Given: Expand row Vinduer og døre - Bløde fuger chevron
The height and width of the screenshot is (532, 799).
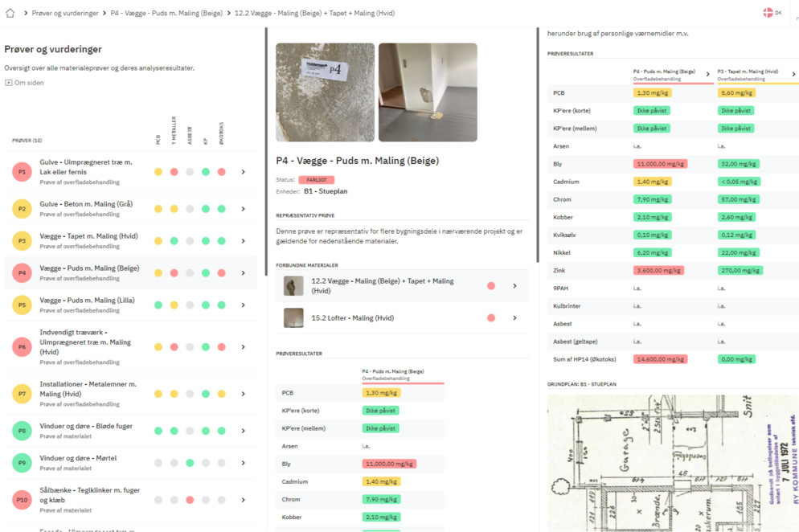Looking at the screenshot, I should click(x=243, y=431).
